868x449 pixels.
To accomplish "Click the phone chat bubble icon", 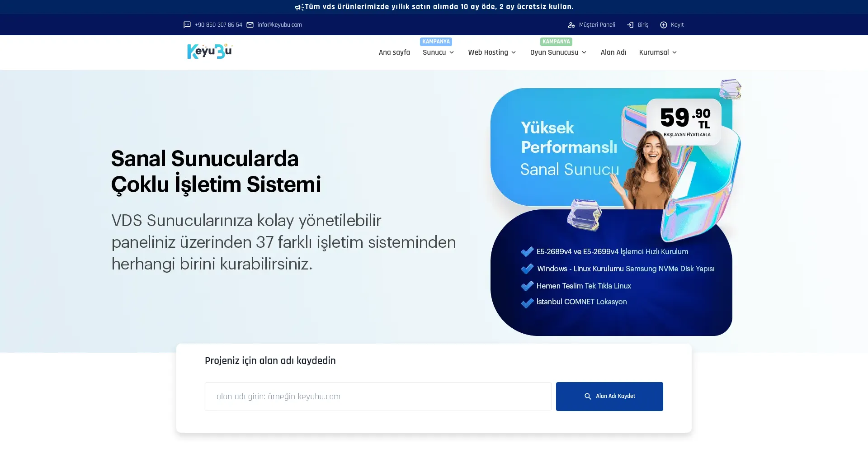I will 187,25.
